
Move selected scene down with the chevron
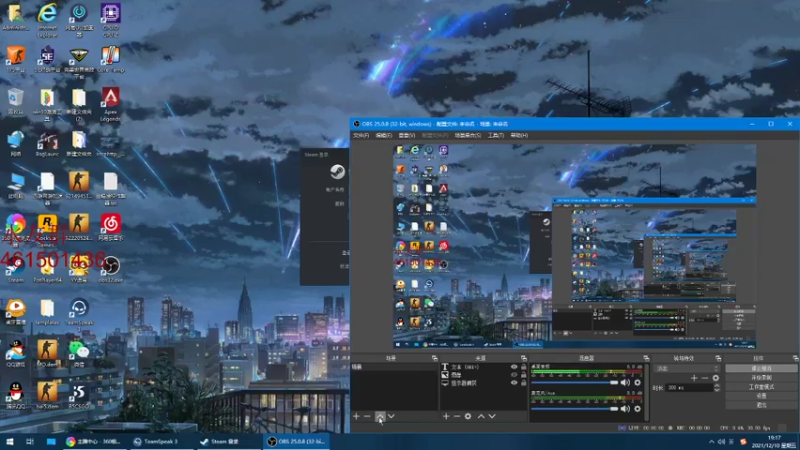(391, 416)
